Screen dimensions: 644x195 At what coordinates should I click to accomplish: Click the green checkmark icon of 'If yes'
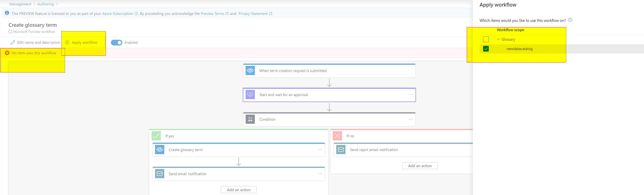156,136
